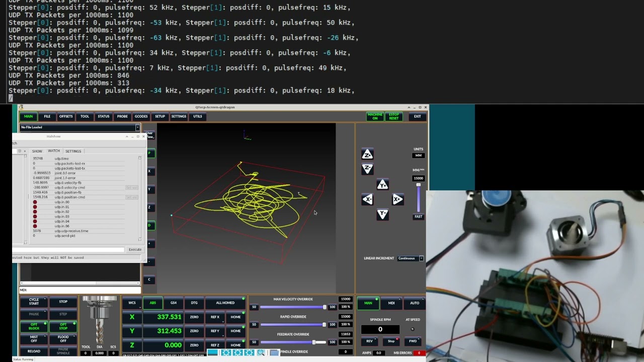Jog using the X+ arrow icon
This screenshot has width=644, height=362.
tap(397, 200)
